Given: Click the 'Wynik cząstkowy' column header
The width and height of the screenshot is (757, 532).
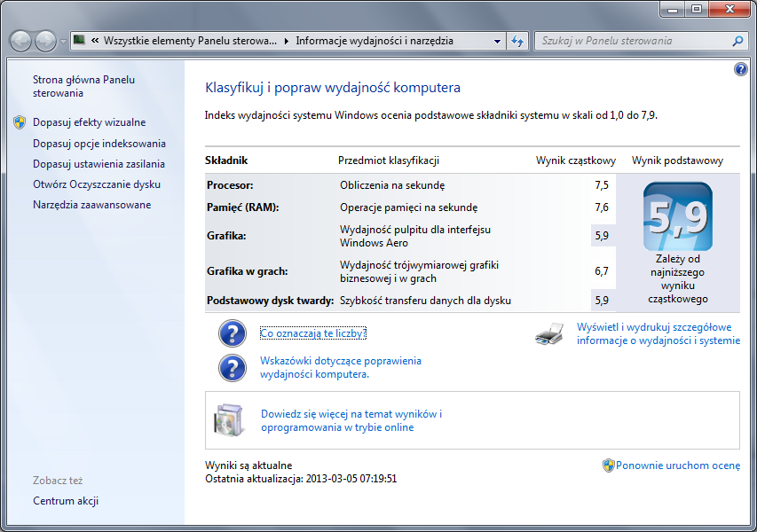Looking at the screenshot, I should (x=576, y=160).
